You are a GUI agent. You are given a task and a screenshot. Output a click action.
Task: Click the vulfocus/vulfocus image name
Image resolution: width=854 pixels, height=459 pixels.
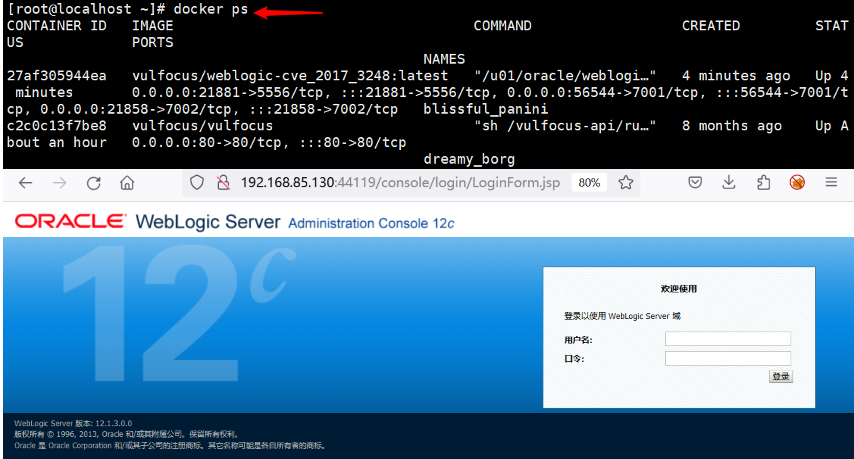click(x=202, y=126)
